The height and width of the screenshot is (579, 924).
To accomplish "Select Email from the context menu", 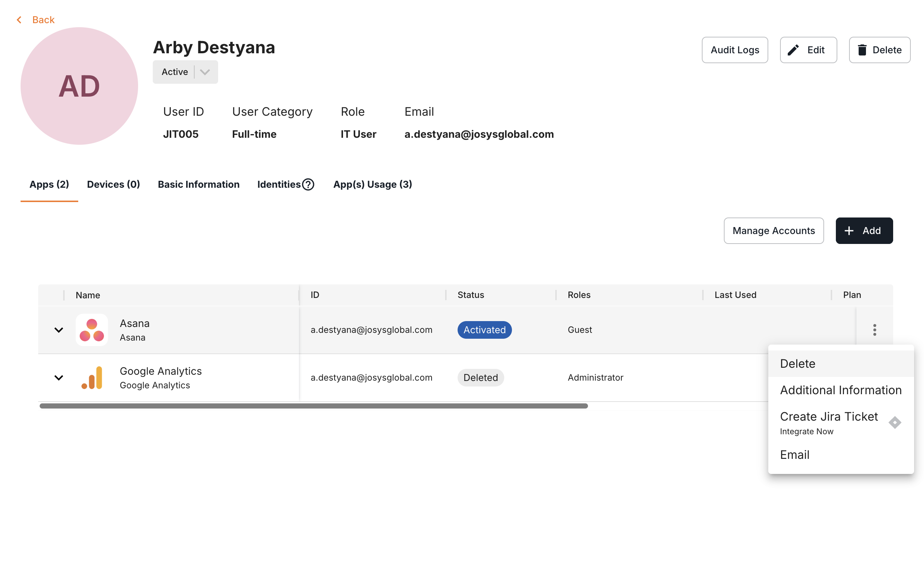I will tap(841, 454).
